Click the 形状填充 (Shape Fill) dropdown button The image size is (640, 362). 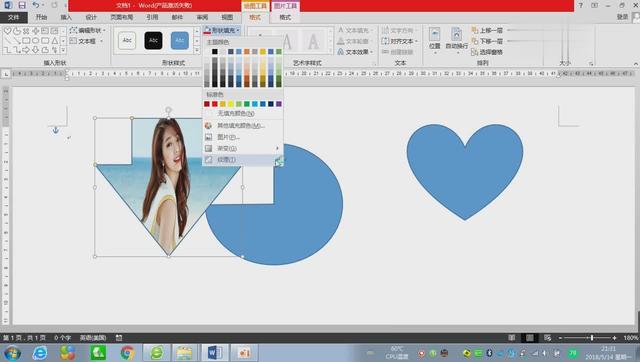[x=222, y=30]
